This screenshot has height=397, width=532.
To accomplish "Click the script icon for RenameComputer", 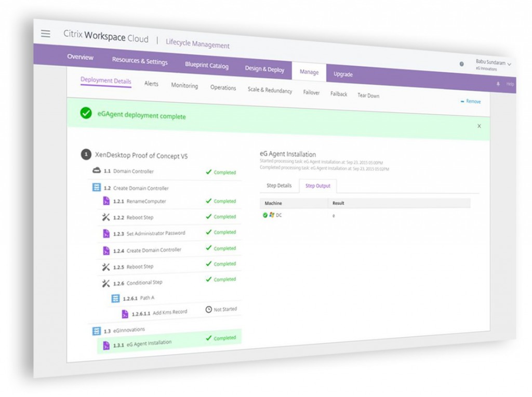I will click(x=106, y=201).
